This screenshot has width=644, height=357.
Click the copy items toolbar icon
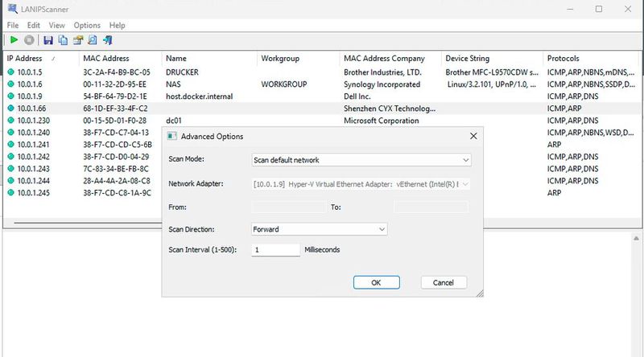63,40
